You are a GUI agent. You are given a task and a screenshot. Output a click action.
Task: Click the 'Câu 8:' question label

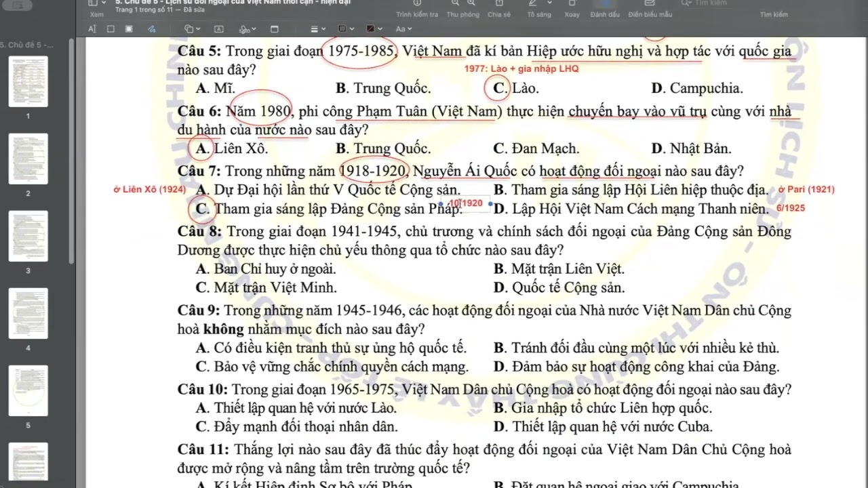(199, 232)
